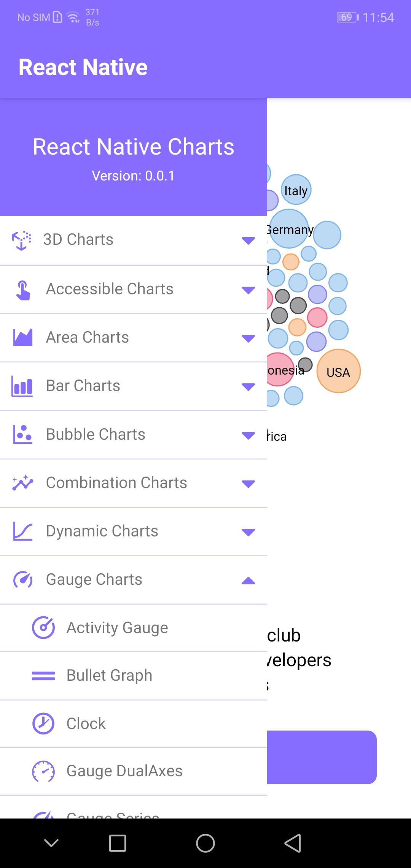Viewport: 411px width, 868px height.
Task: Tap the Activity Gauge icon
Action: click(43, 627)
